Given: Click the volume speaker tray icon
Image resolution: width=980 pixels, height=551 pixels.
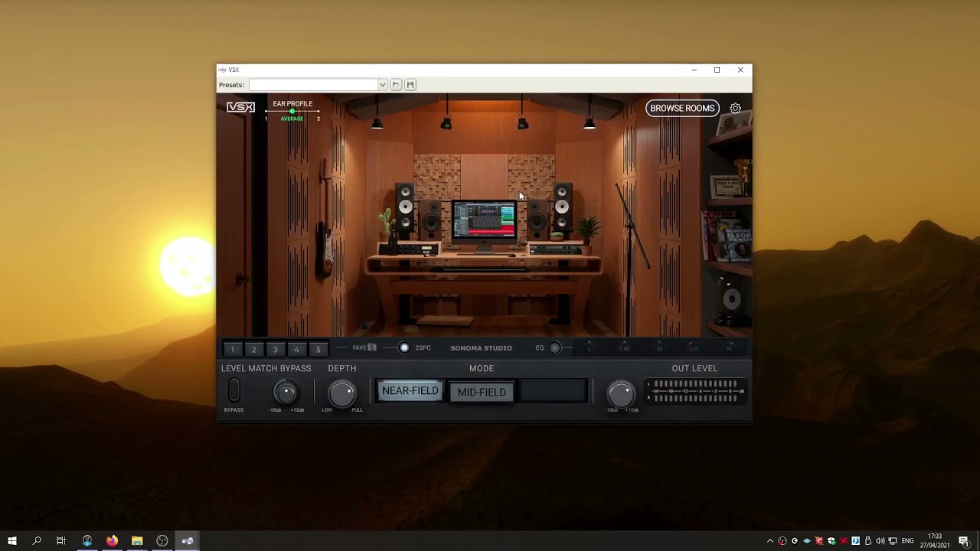Looking at the screenshot, I should 880,541.
